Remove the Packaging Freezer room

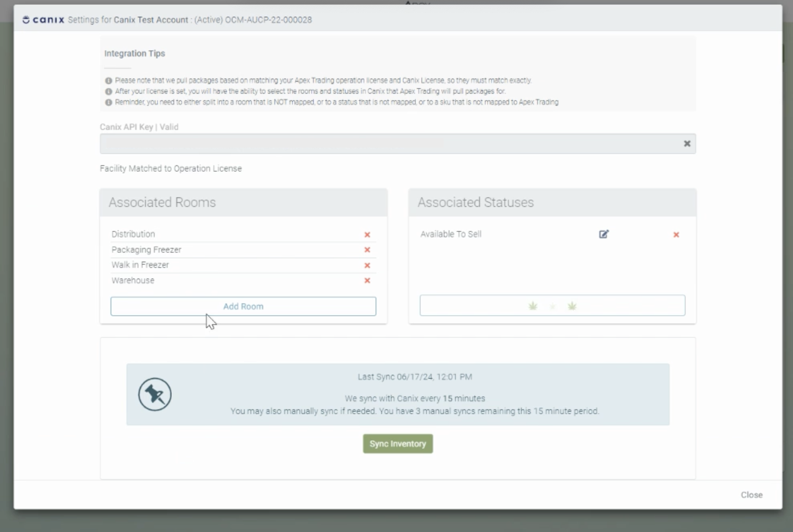click(x=367, y=250)
